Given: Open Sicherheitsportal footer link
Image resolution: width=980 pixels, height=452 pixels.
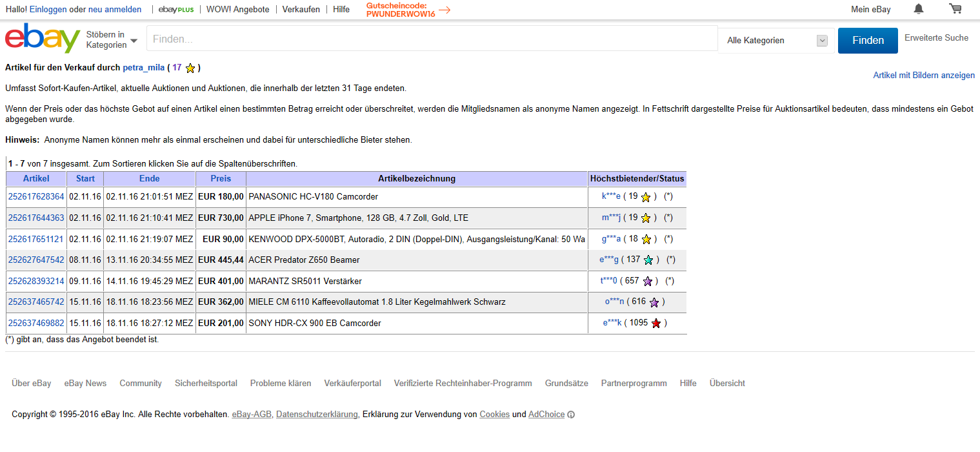Looking at the screenshot, I should pos(206,383).
